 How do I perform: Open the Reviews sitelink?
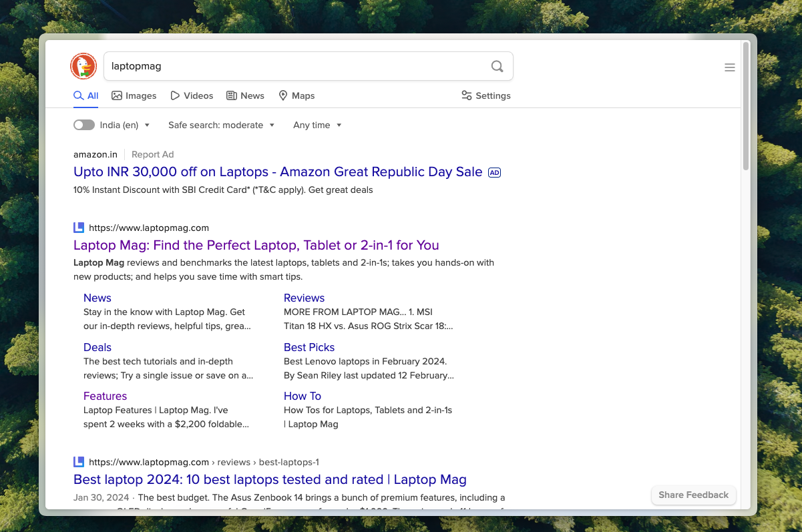[304, 298]
